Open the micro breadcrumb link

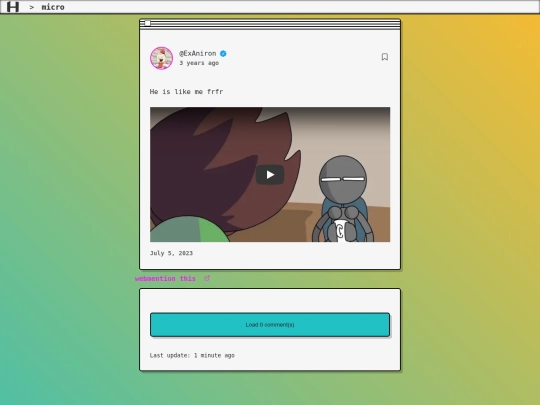pos(53,7)
